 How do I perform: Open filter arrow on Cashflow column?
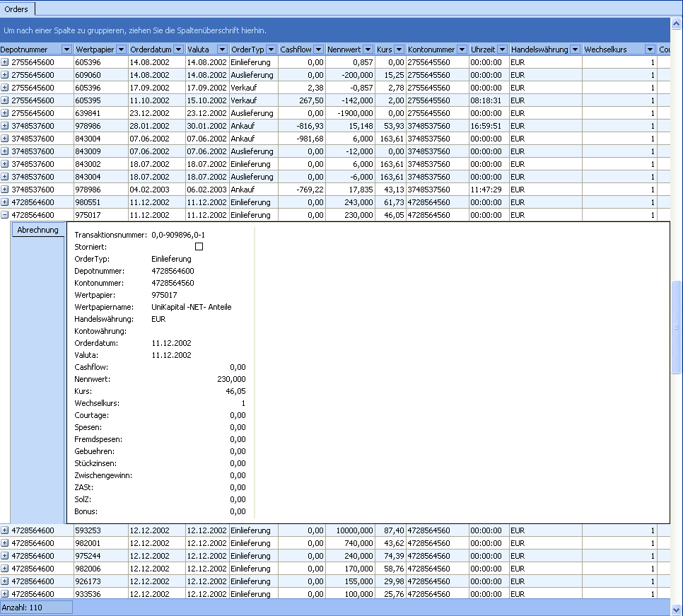[x=318, y=50]
